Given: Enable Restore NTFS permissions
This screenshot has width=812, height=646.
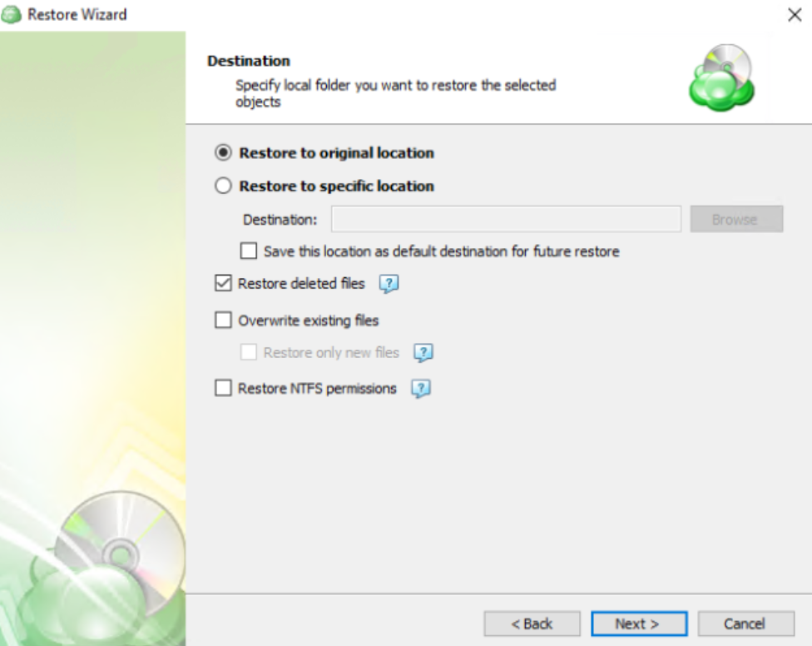Looking at the screenshot, I should tap(223, 388).
